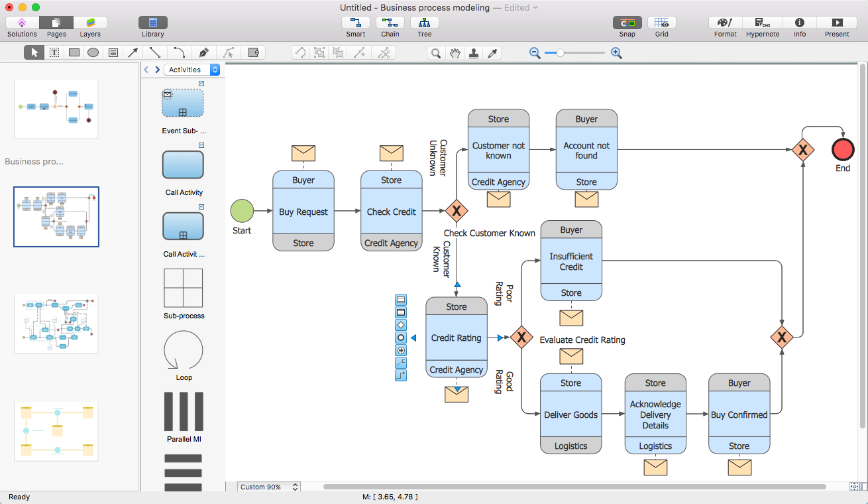Click the canvas vertical scrollbar
868x504 pixels.
point(863,245)
